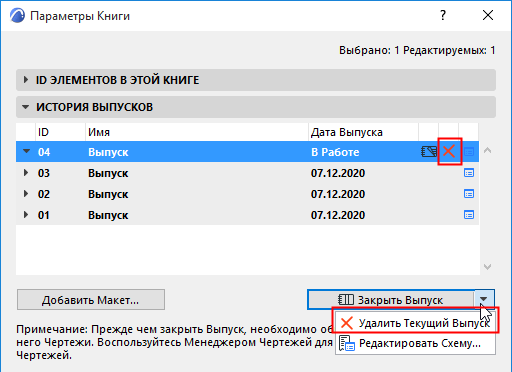Open the details icon for issue 02

pos(469,194)
